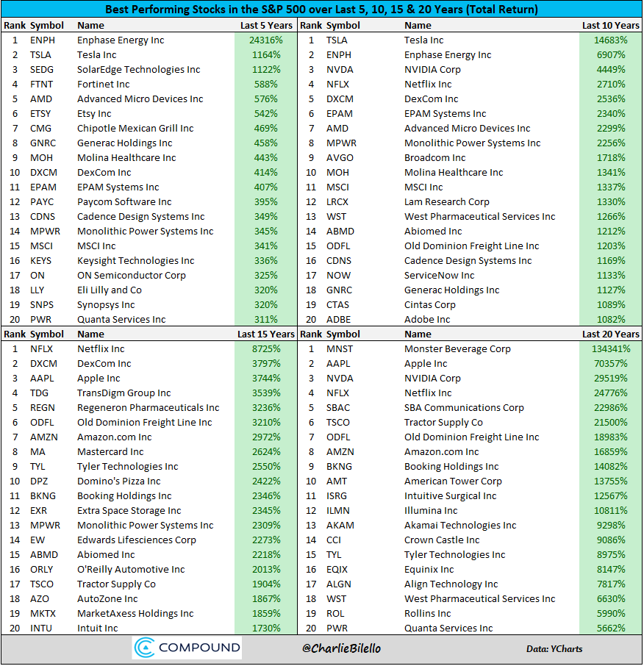644x666 pixels.
Task: Click the 6907% Enphase 10-year value
Action: pyautogui.click(x=610, y=55)
